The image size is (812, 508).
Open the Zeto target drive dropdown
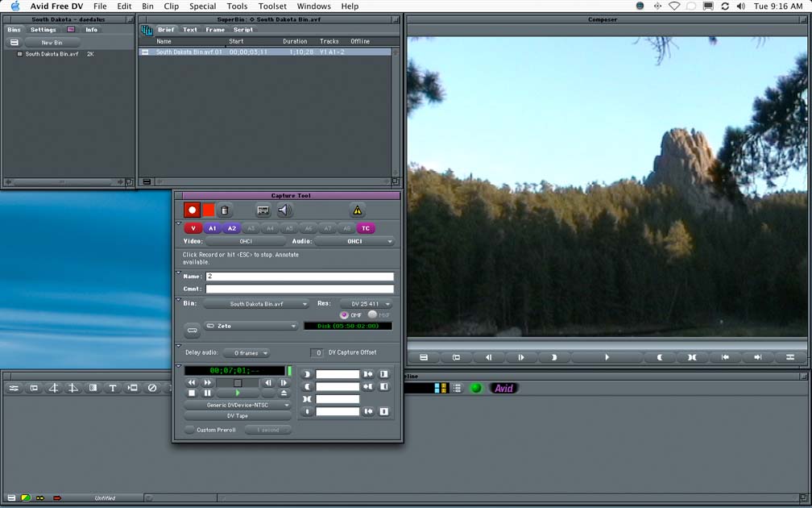tap(251, 326)
